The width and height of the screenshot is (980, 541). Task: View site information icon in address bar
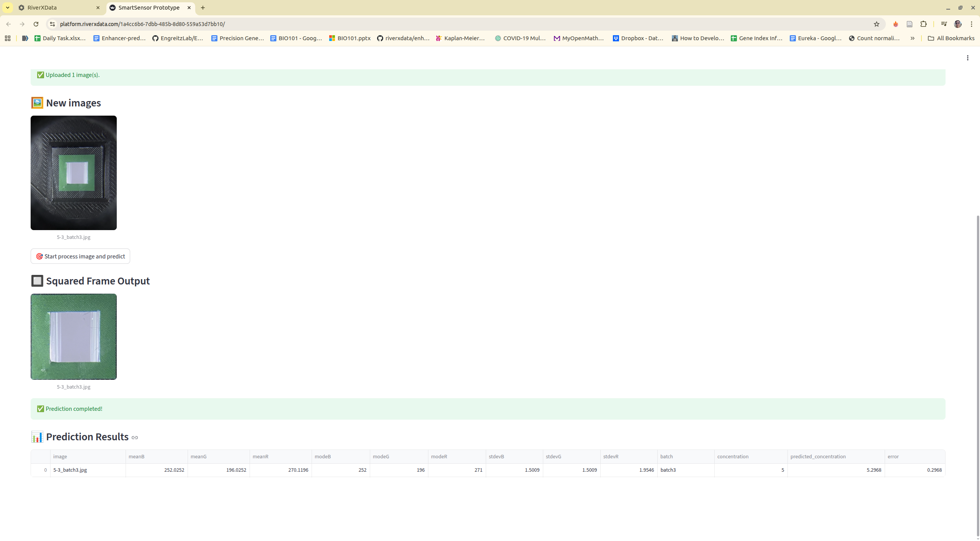pyautogui.click(x=52, y=24)
